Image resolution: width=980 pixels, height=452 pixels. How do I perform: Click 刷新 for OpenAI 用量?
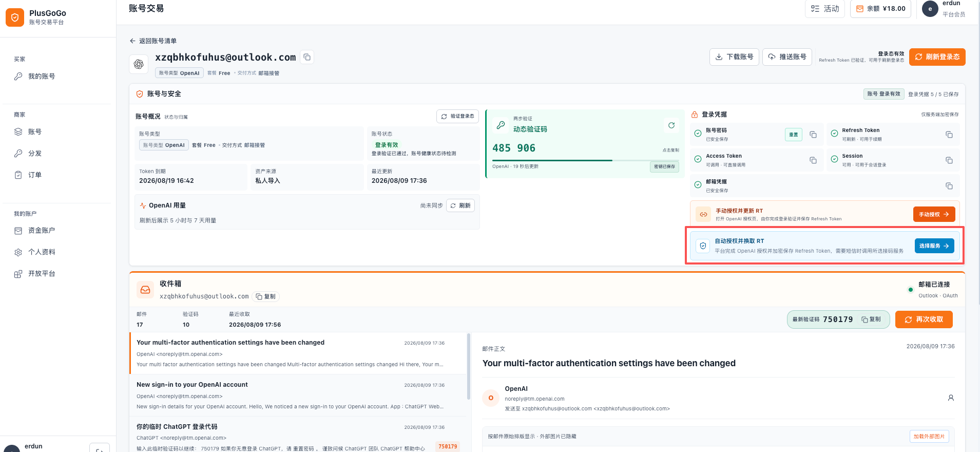pos(460,205)
